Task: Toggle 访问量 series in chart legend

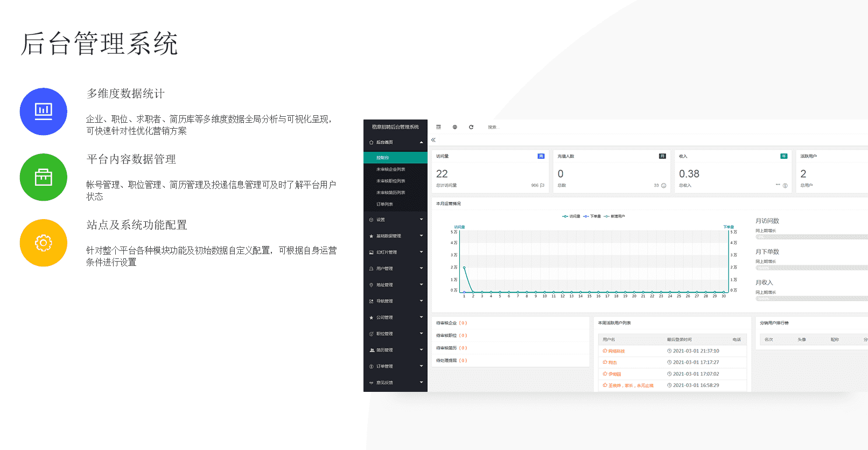Action: coord(571,216)
